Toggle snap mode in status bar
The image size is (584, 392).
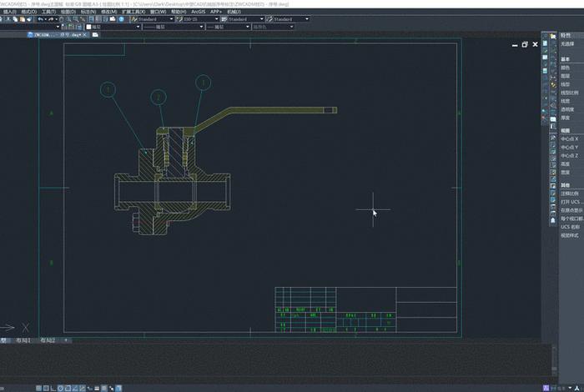pyautogui.click(x=38, y=389)
